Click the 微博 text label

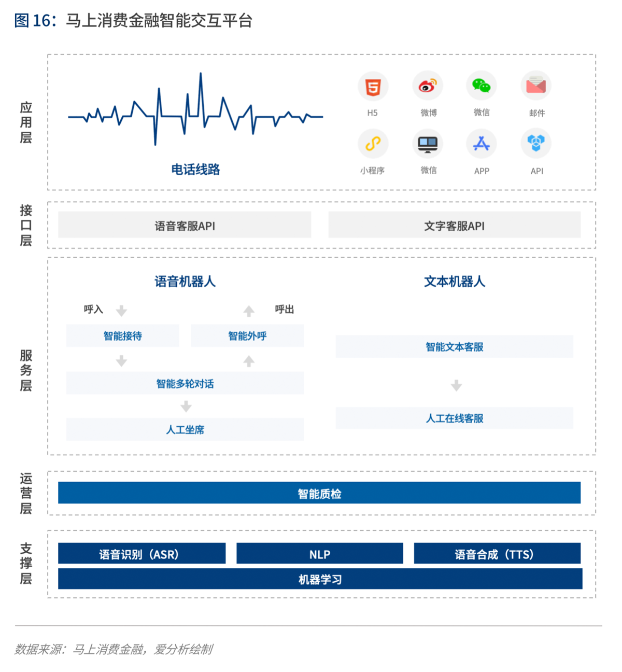click(429, 113)
